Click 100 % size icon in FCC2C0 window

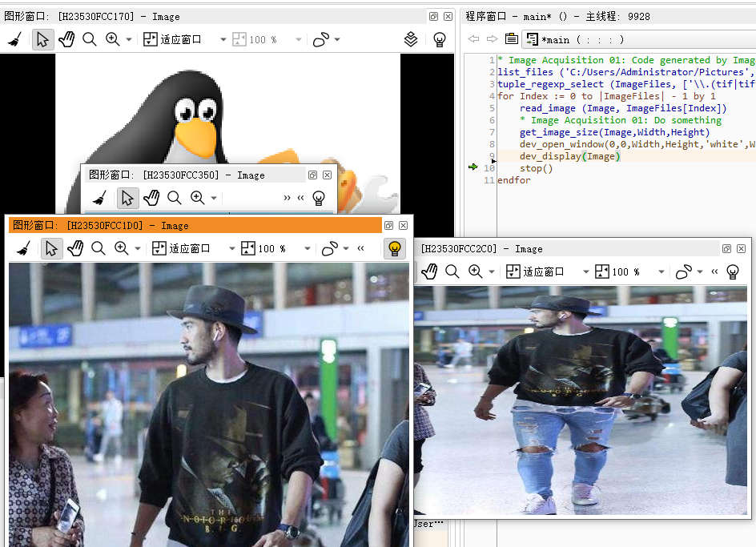point(601,271)
